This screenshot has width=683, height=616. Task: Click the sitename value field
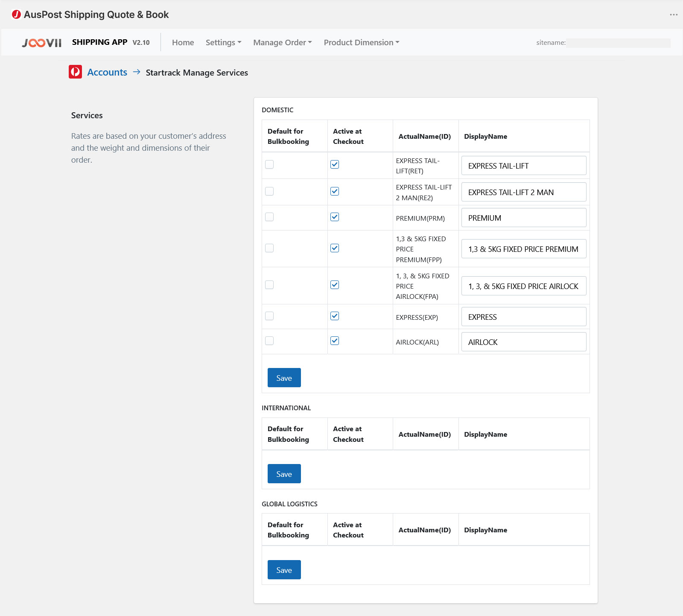coord(619,43)
